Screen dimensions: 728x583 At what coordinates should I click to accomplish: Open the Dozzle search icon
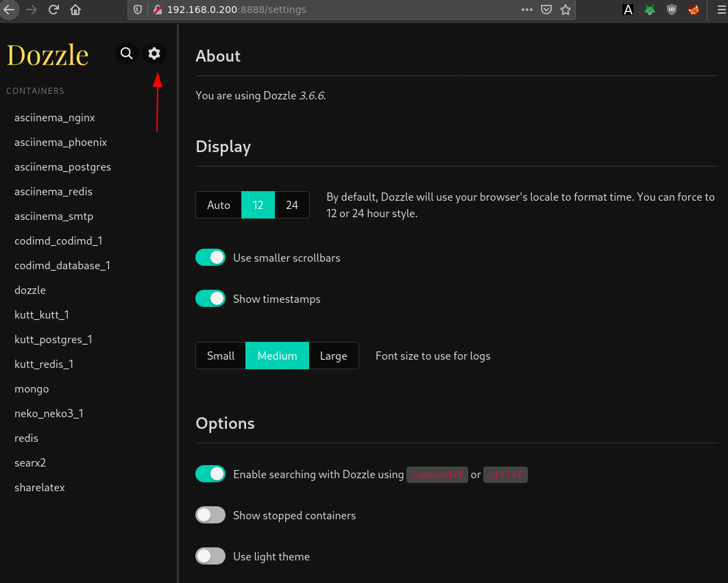pyautogui.click(x=126, y=53)
